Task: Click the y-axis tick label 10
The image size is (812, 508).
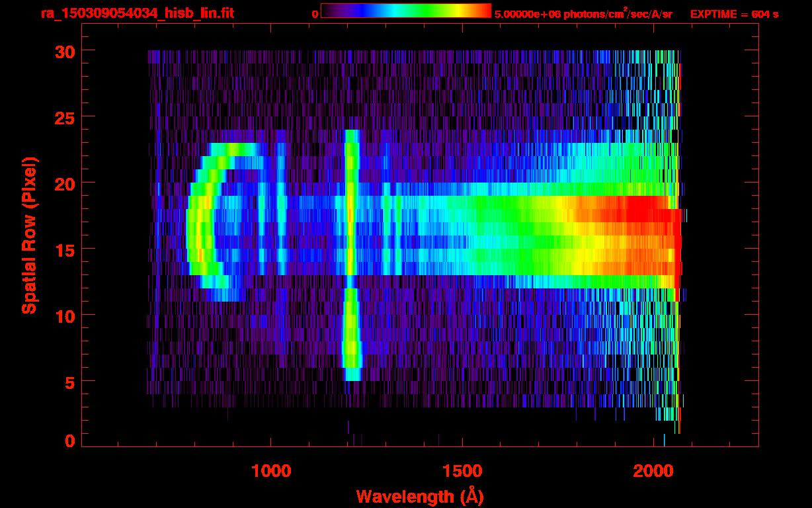Action: tap(63, 316)
